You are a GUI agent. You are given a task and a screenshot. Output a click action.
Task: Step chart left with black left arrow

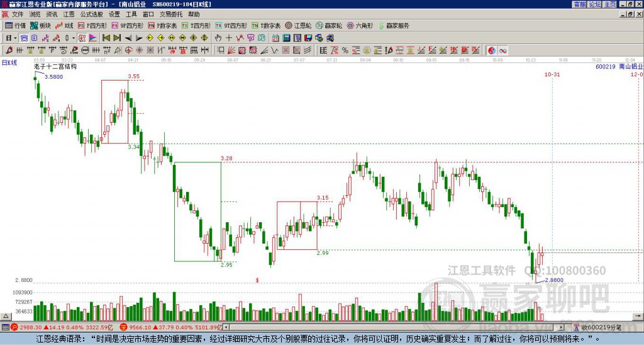pyautogui.click(x=128, y=38)
